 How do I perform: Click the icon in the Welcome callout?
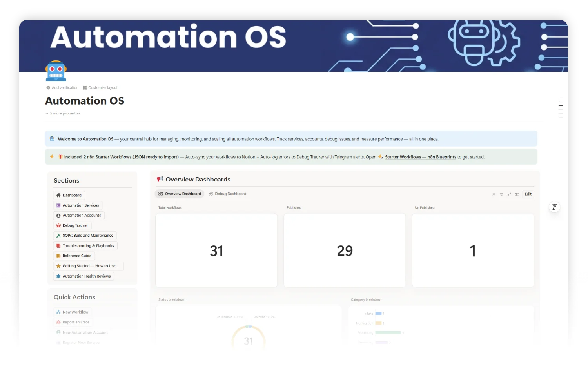52,139
